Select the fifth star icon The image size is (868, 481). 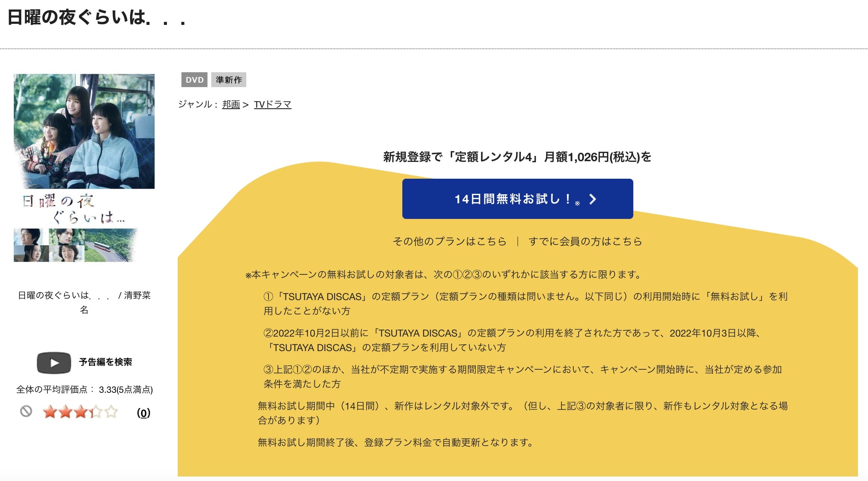pos(111,412)
